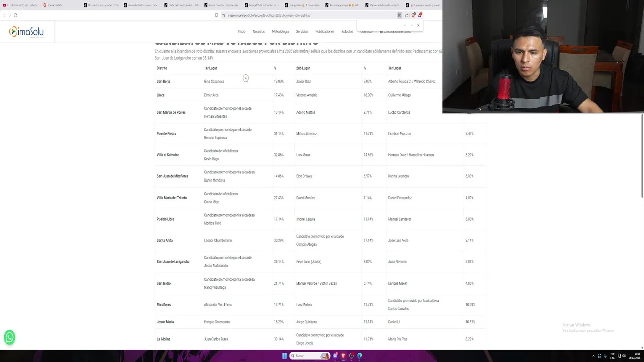Click the '1er Lugar' column header
Viewport: 644px width, 362px height.
[x=210, y=68]
